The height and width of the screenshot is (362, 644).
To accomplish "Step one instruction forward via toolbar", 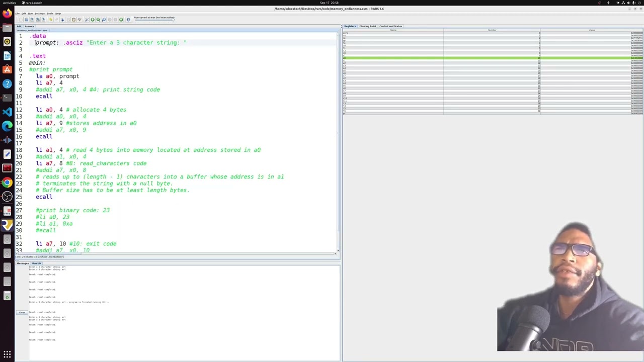I will click(x=98, y=20).
